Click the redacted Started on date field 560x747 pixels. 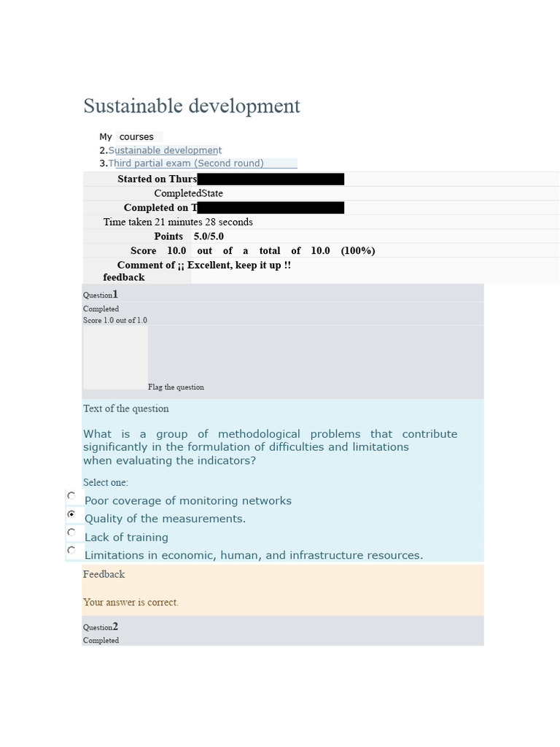point(271,179)
